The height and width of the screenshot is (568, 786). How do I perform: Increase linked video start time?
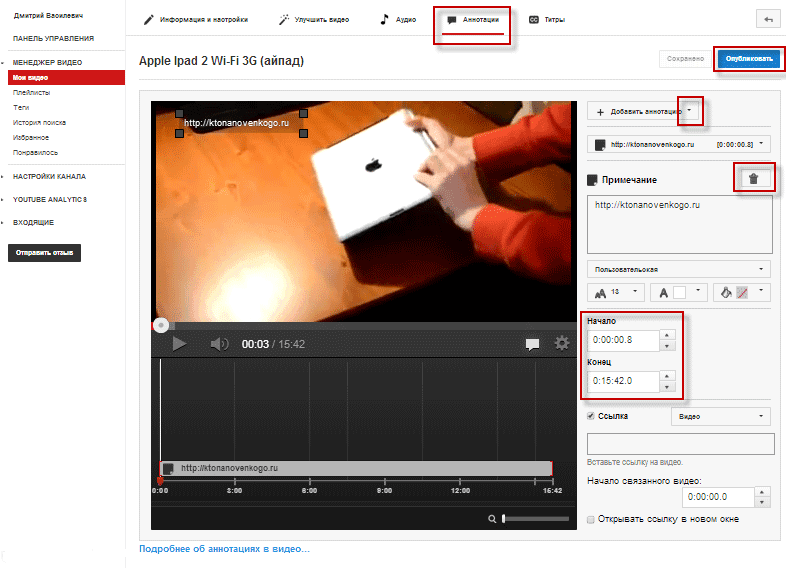point(762,492)
